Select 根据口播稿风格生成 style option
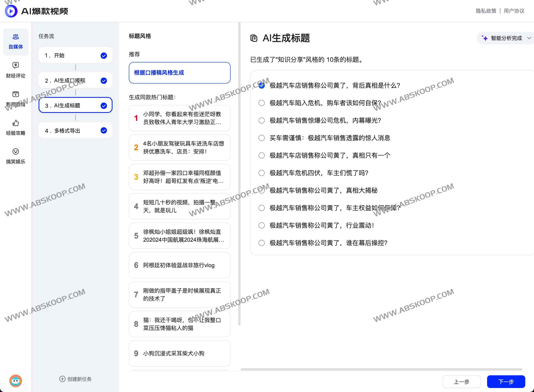Screen dimensions: 534x392 click(179, 73)
